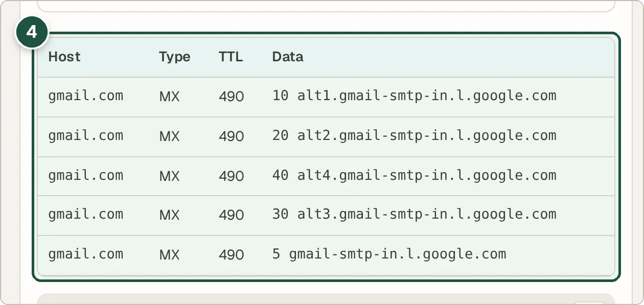Click gmail.com host in the alt3 row
Image resolution: width=644 pixels, height=305 pixels.
coord(86,215)
